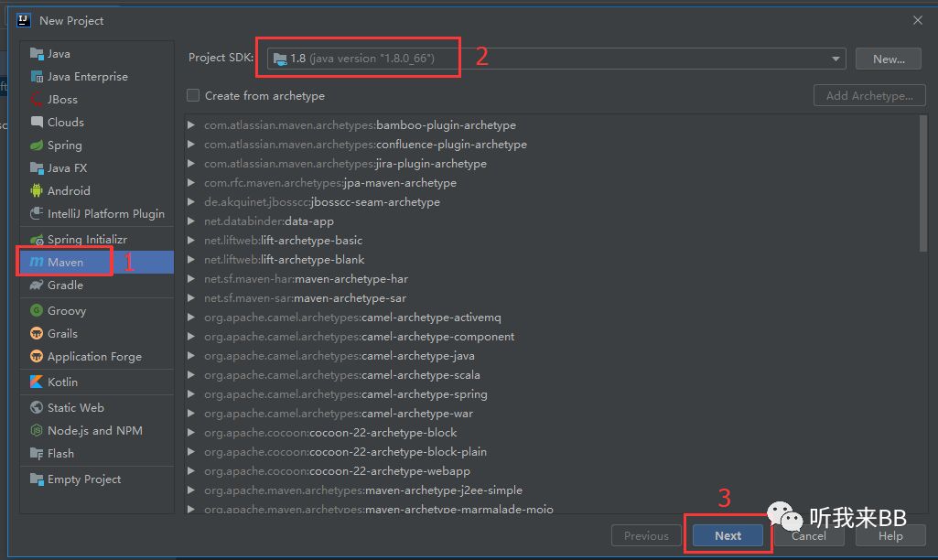Enable Create from archetype checkbox
938x560 pixels.
[193, 96]
